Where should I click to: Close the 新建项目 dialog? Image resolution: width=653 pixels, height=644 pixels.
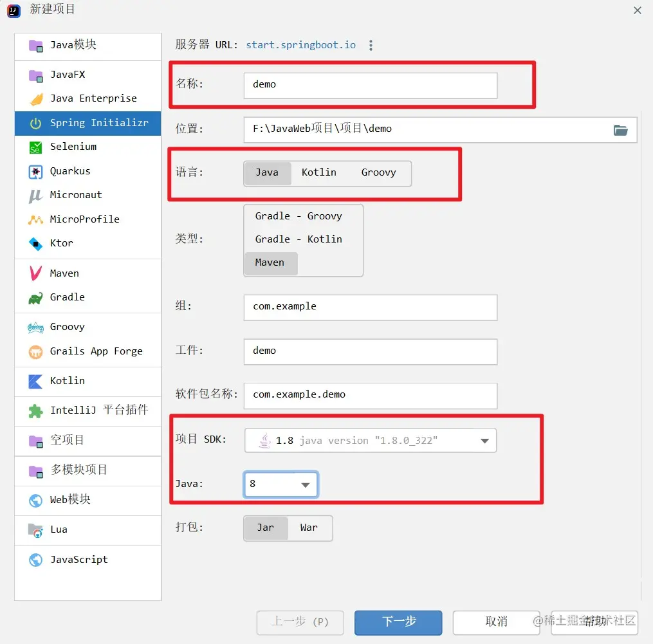637,10
